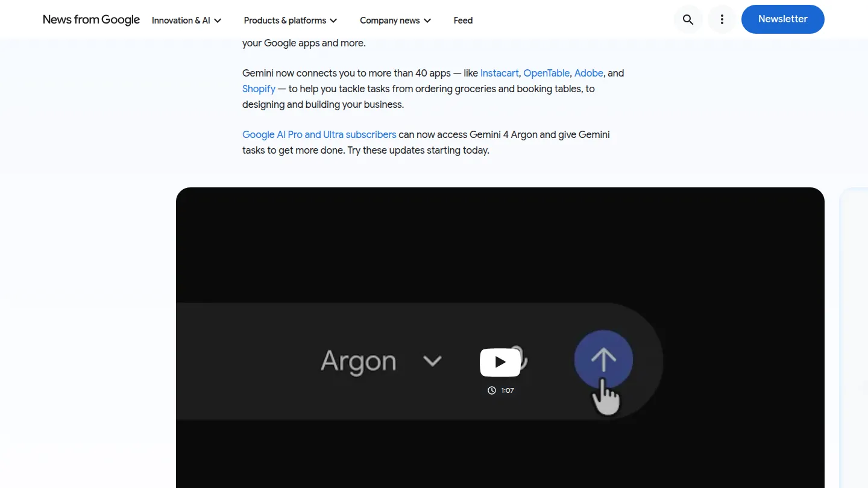The width and height of the screenshot is (868, 488).
Task: Expand the Company news menu
Action: 395,20
